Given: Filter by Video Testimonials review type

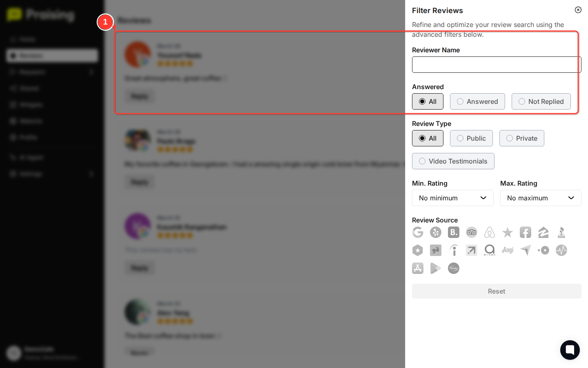Looking at the screenshot, I should tap(453, 161).
